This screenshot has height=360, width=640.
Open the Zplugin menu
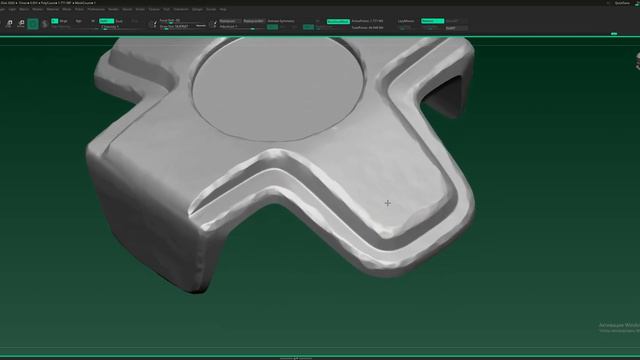coord(197,9)
